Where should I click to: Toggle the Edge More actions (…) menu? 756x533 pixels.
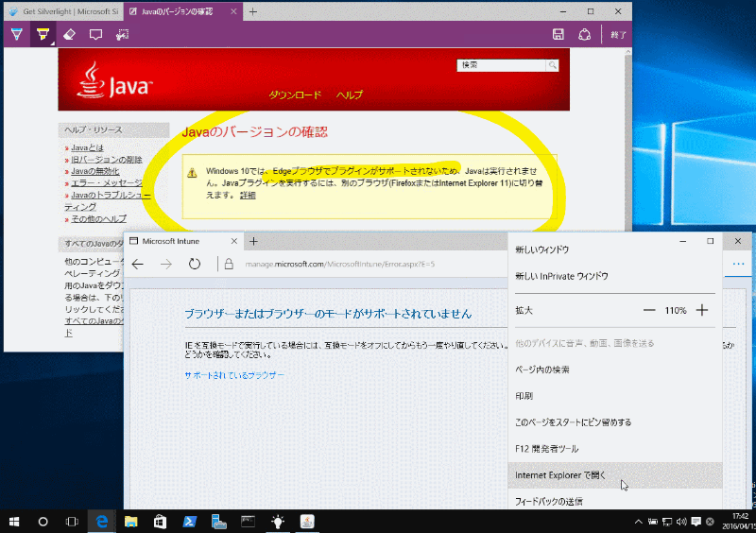click(x=738, y=264)
